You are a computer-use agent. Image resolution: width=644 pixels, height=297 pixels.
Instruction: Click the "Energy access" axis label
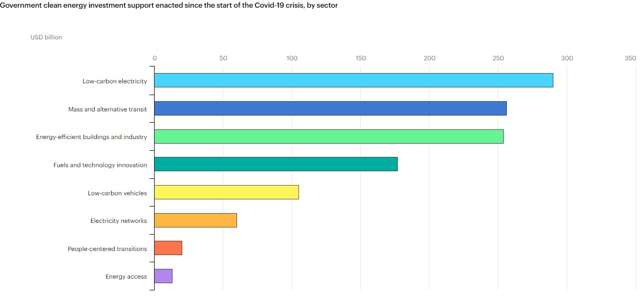click(126, 277)
